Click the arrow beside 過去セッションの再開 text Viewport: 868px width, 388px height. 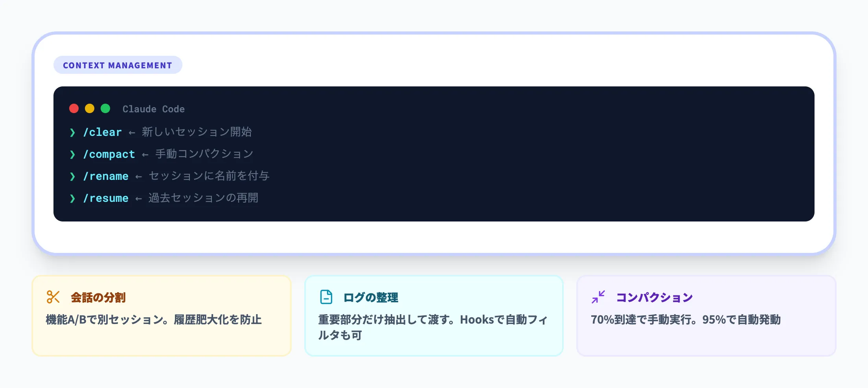138,199
